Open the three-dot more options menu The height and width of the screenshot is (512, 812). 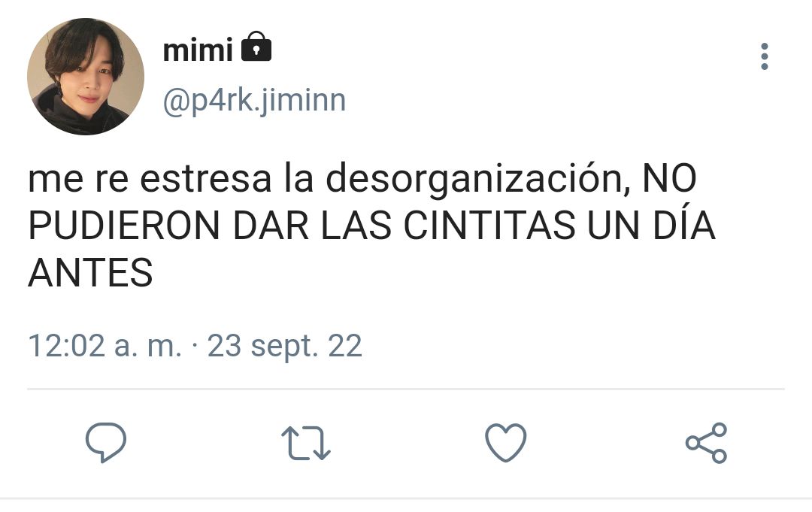click(765, 56)
